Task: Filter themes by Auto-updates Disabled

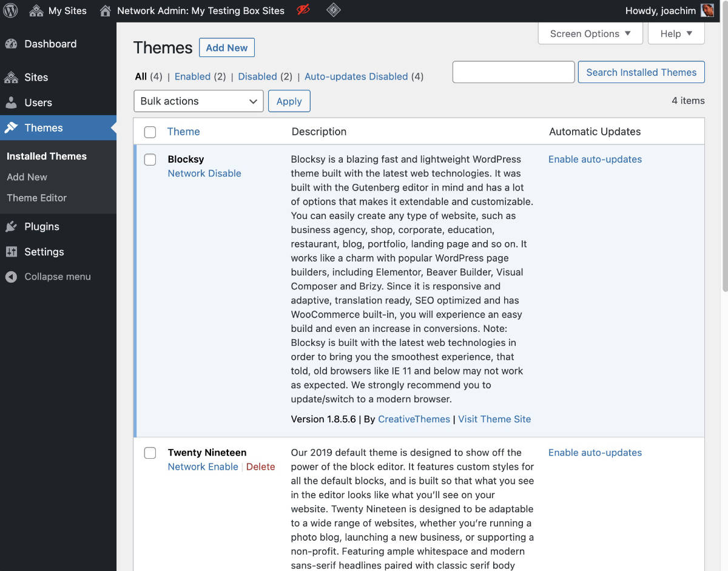Action: (x=356, y=76)
